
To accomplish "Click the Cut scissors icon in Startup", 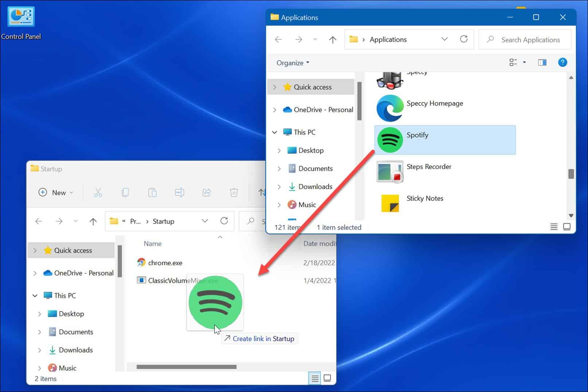I will click(98, 192).
